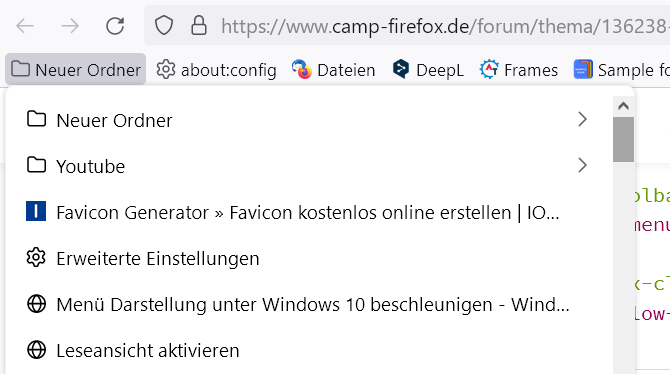Screen dimensions: 670x374
Task: Open the tracking protection shield icon
Action: coord(164,26)
